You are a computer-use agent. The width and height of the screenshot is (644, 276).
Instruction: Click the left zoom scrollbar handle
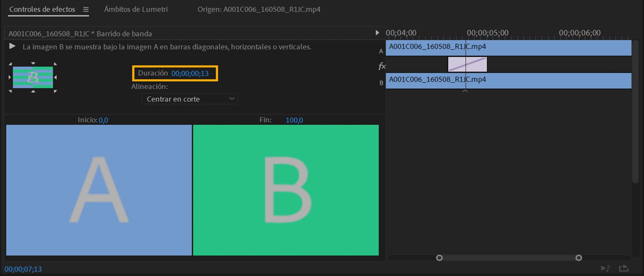(439, 258)
